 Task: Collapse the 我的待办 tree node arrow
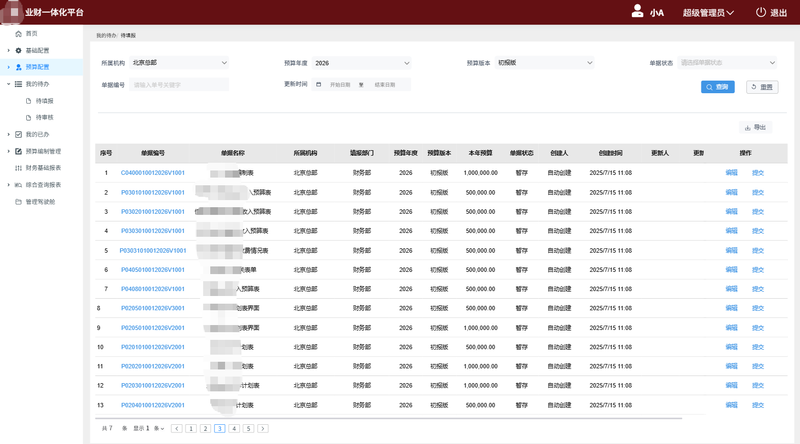point(8,84)
